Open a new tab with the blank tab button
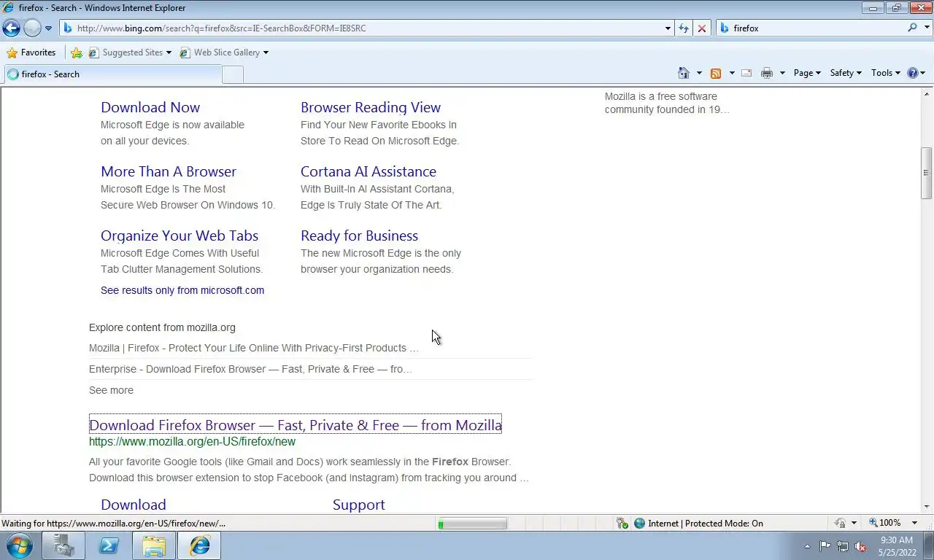 pos(232,74)
